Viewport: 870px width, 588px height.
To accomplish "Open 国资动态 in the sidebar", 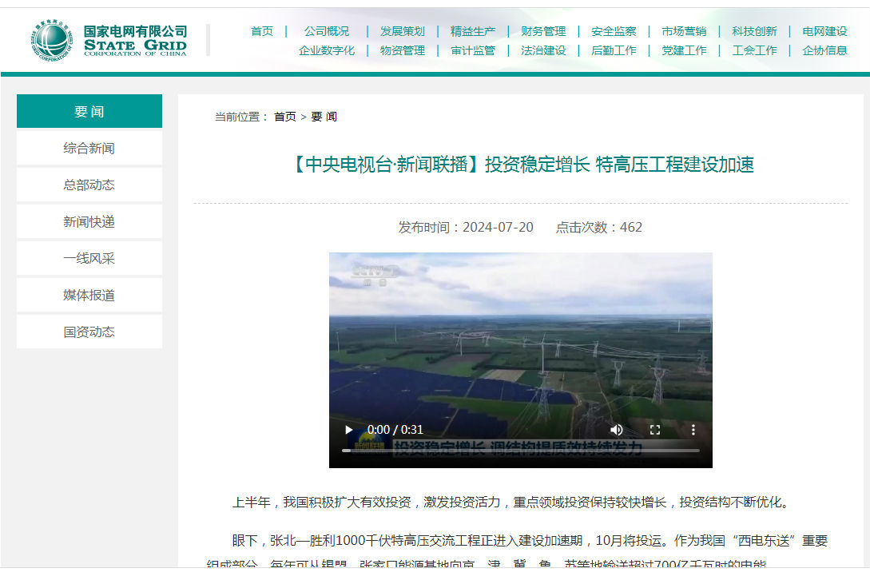I will click(89, 332).
